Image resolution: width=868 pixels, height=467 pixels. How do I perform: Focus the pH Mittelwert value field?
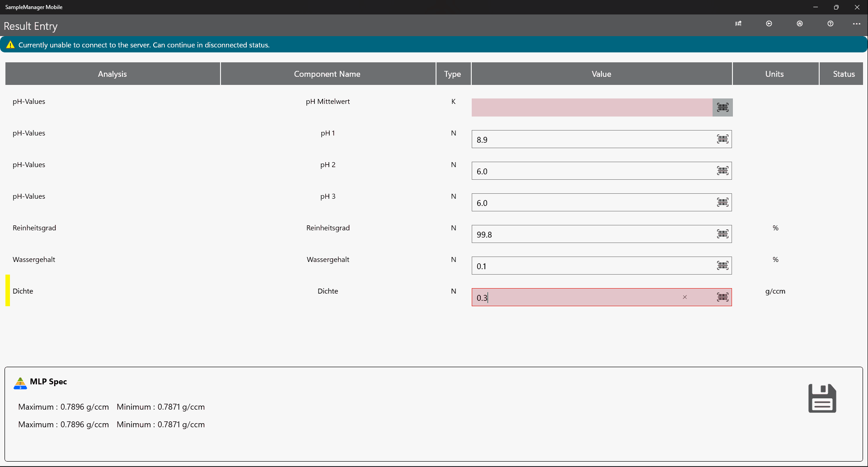[592, 107]
